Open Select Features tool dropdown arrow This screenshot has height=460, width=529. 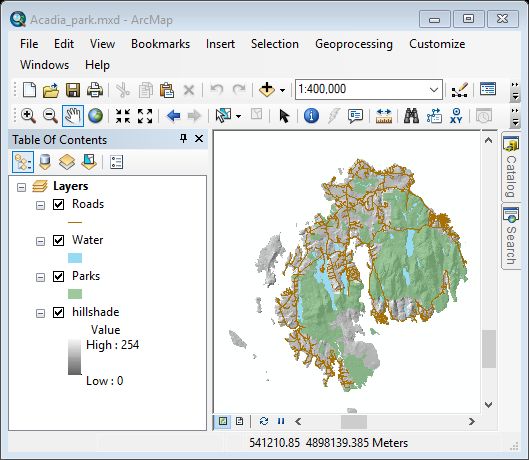pos(239,116)
